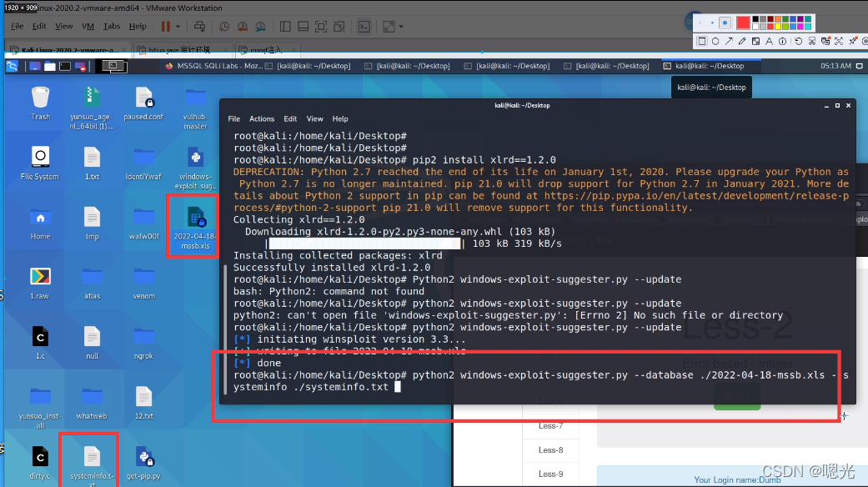Image resolution: width=868 pixels, height=487 pixels.
Task: Open VMware Help menu
Action: click(138, 26)
